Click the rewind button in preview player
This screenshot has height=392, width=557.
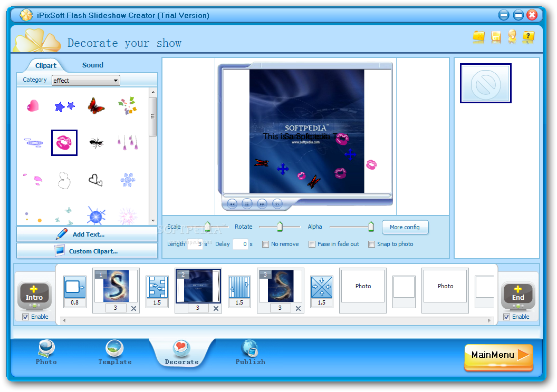(x=232, y=204)
